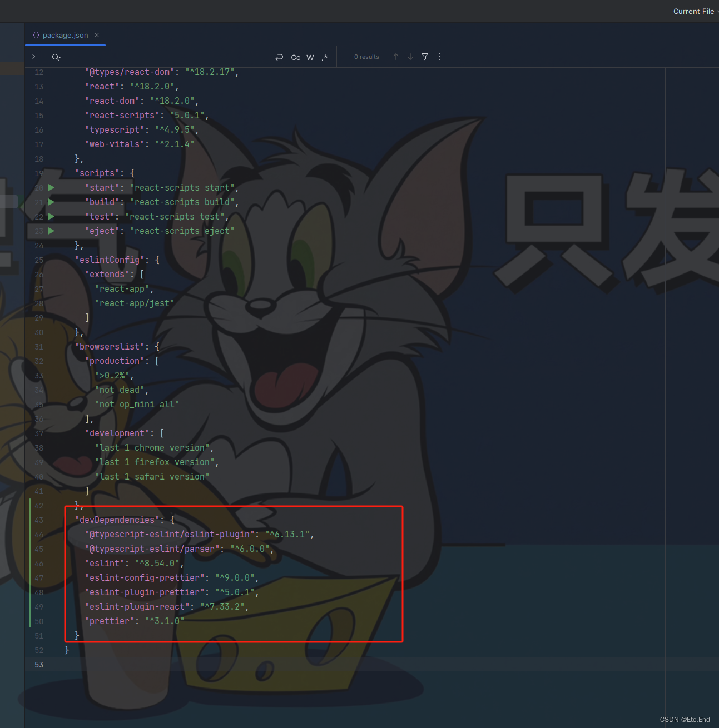Click line number 53 in the gutter
This screenshot has width=719, height=728.
[39, 665]
